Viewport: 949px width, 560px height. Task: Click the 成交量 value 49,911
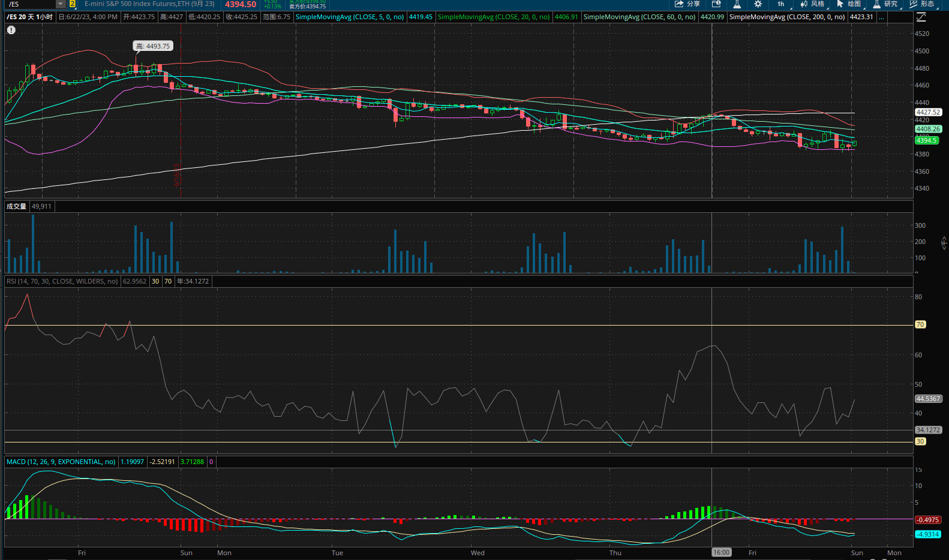pyautogui.click(x=41, y=206)
